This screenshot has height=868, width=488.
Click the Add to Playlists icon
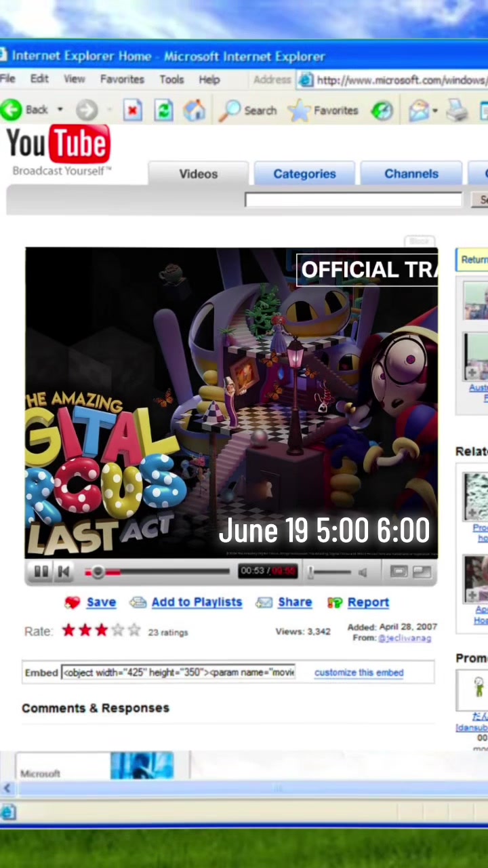138,602
